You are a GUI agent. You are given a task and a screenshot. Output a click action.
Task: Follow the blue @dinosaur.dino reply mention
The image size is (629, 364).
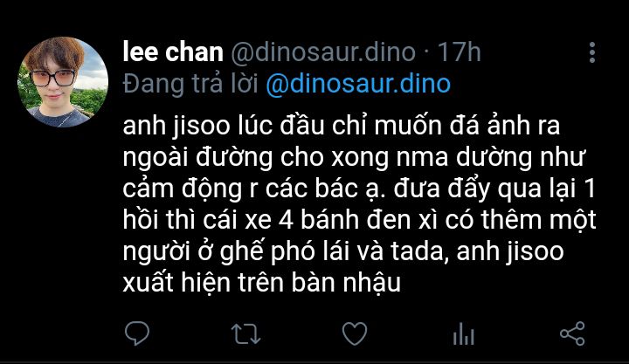click(358, 84)
